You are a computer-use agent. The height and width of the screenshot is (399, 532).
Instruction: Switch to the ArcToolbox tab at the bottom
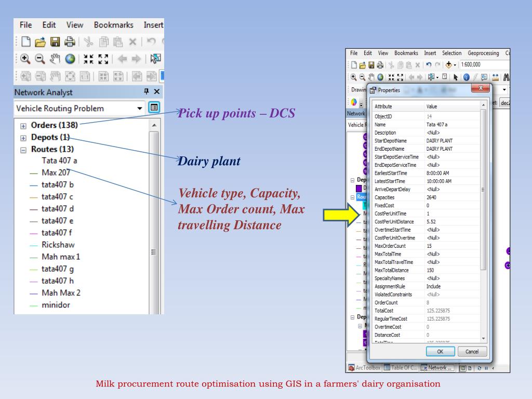pos(364,367)
